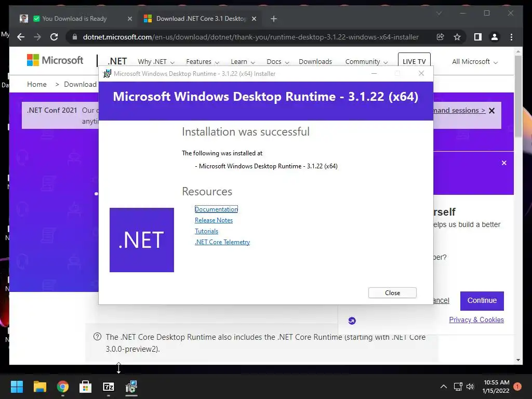Click the Continue button in survey

click(x=482, y=301)
